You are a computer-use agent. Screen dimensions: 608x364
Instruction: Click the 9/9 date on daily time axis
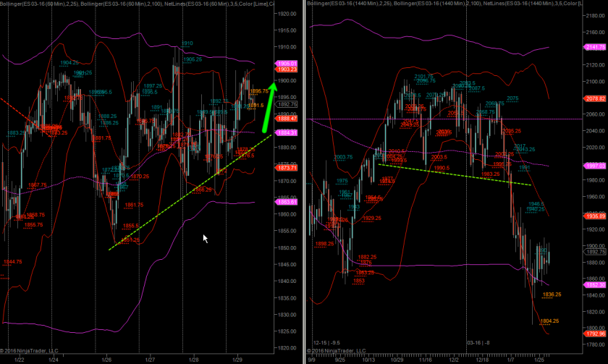point(311,360)
